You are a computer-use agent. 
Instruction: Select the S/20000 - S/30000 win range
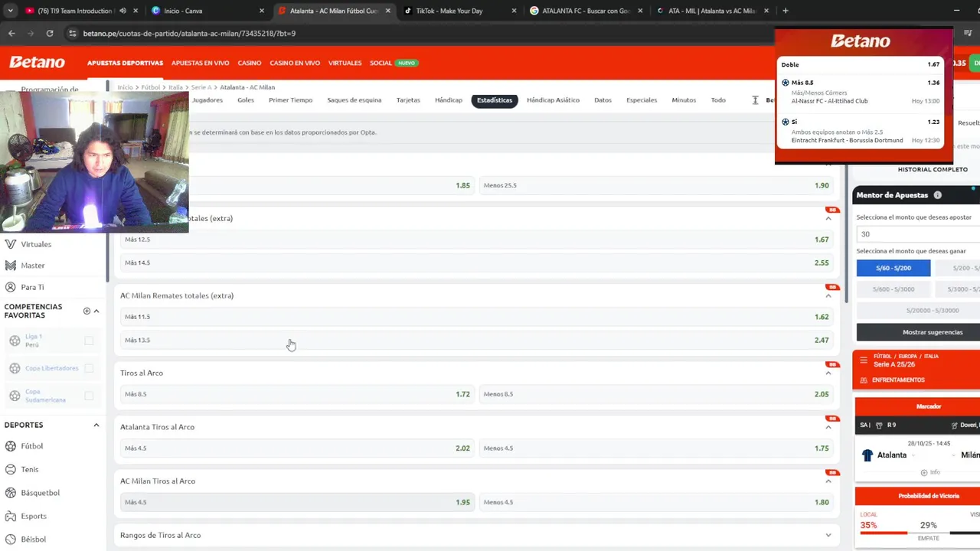(933, 311)
